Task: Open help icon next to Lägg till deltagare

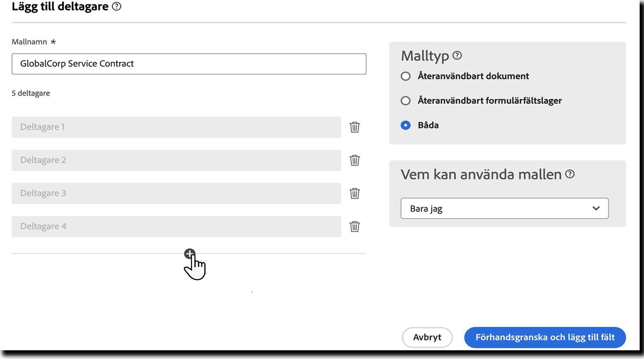Action: (116, 6)
